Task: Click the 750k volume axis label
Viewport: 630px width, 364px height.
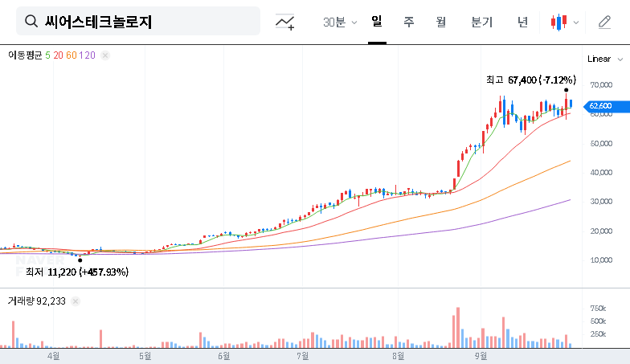Action: tap(598, 309)
